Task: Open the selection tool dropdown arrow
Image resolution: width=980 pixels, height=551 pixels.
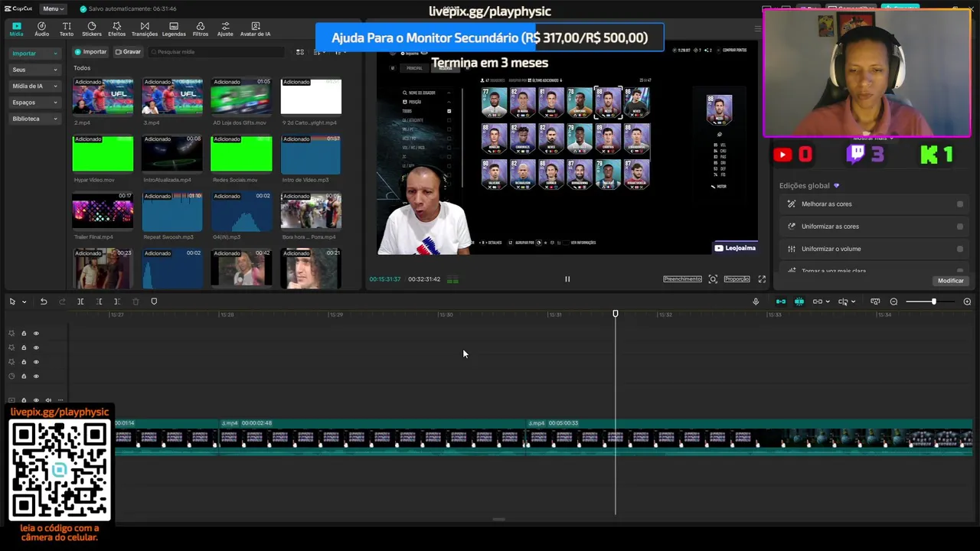Action: 24,302
